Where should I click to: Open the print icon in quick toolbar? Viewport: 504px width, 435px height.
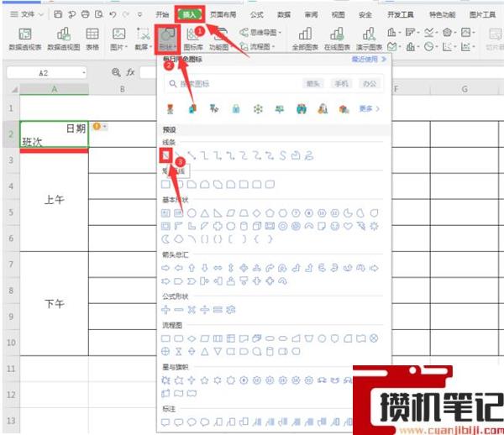(85, 14)
